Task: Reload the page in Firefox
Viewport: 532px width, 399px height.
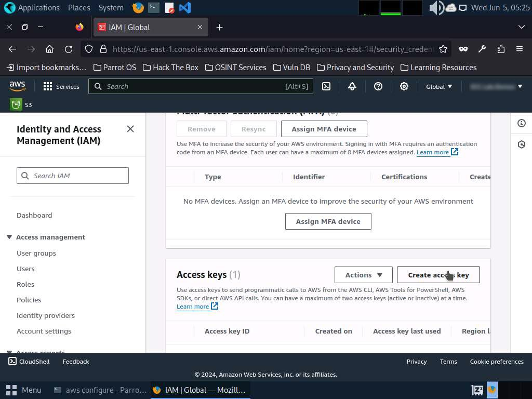Action: (69, 49)
